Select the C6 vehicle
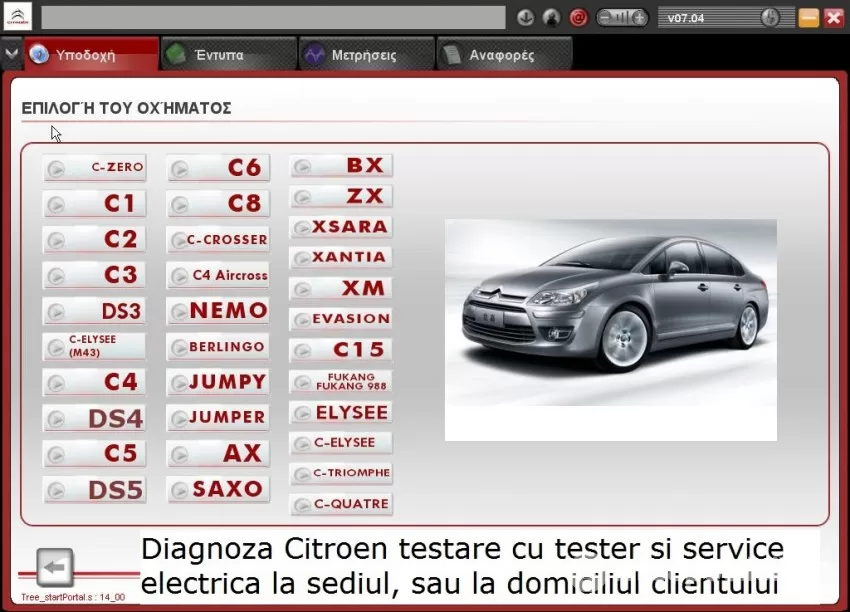850x612 pixels. pyautogui.click(x=218, y=168)
